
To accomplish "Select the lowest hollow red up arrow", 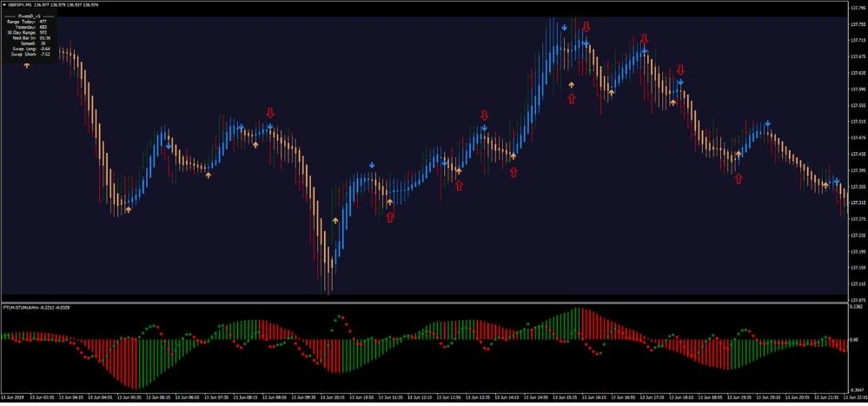I will coord(390,217).
